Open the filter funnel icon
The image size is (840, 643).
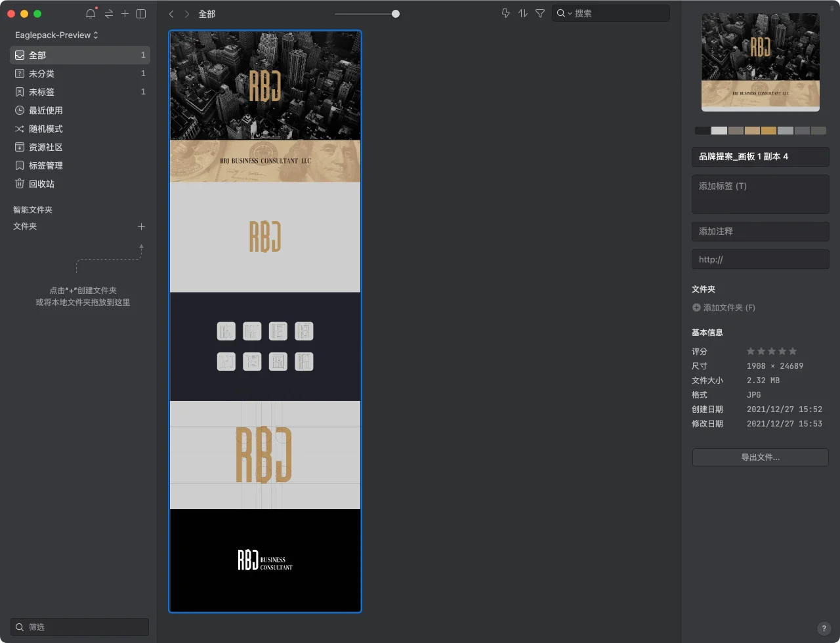[540, 13]
